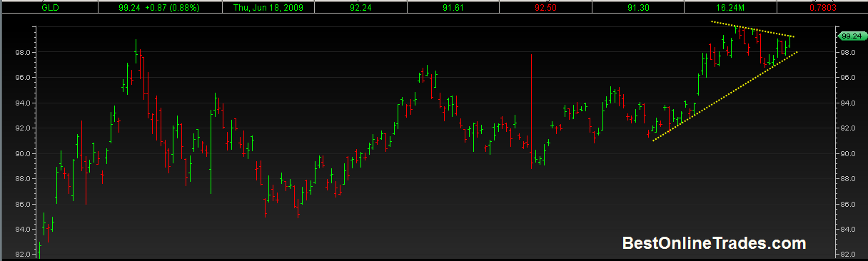Click the 91.61 value in the header bar
This screenshot has height=261, width=868.
click(453, 7)
